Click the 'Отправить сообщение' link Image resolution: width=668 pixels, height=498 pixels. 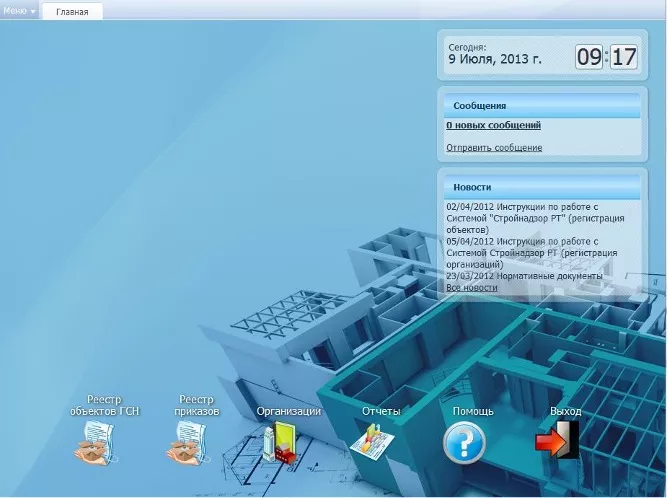point(494,147)
